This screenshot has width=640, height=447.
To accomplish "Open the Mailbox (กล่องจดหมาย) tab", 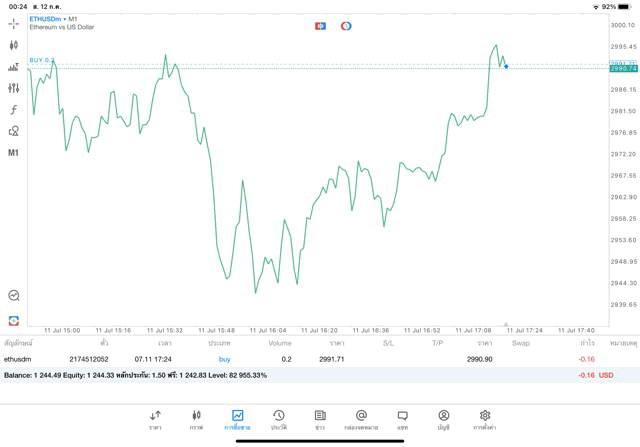I will tap(361, 420).
